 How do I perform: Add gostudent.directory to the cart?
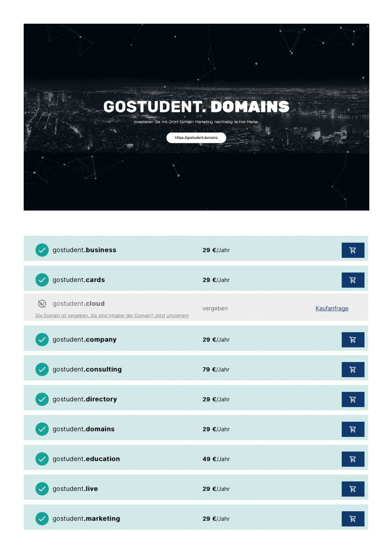click(353, 399)
